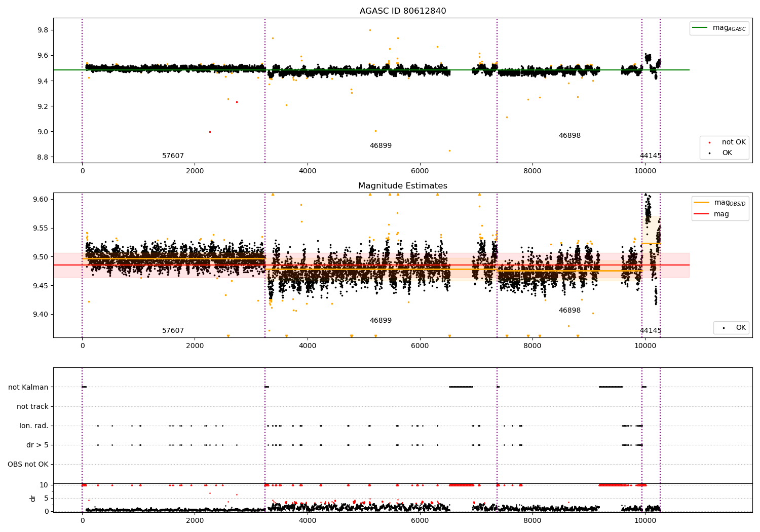Click obsid label 44145 in Magnitude Estimates plot

tap(651, 331)
